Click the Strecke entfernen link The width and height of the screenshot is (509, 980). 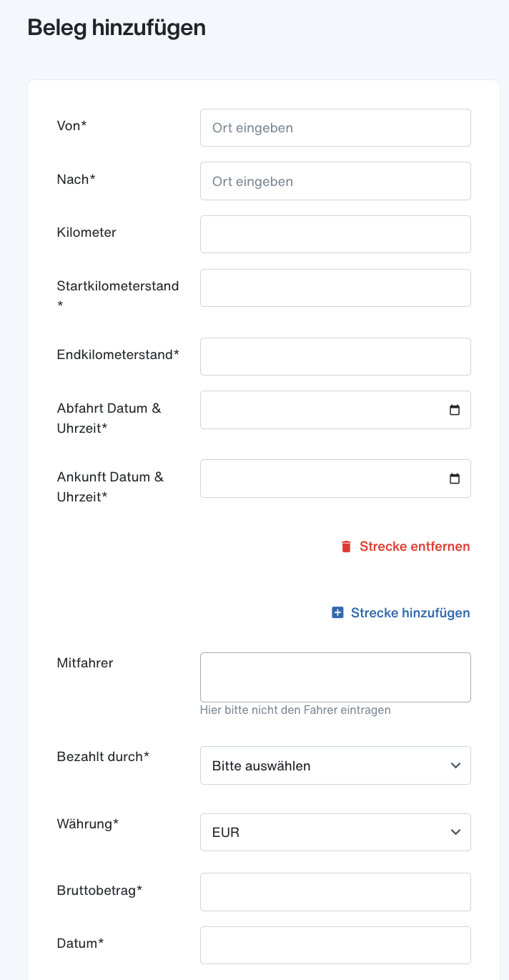click(406, 547)
